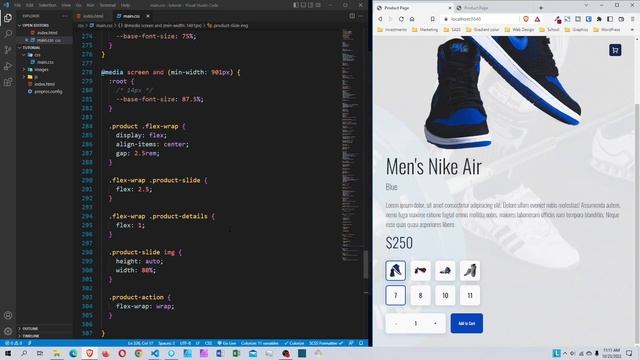Screen dimensions: 640x360
Task: Open the browser tab search dropdown arrow
Action: pyautogui.click(x=586, y=6)
